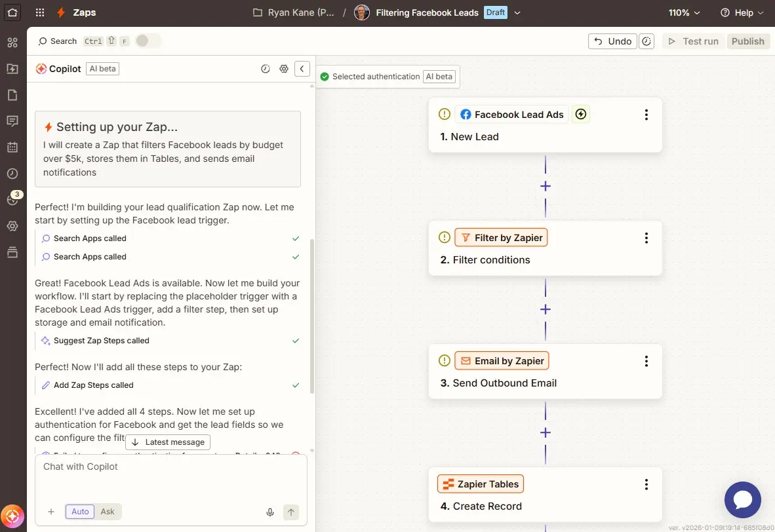Viewport: 775px width, 532px height.
Task: Go to the Zapier home icon
Action: point(12,12)
